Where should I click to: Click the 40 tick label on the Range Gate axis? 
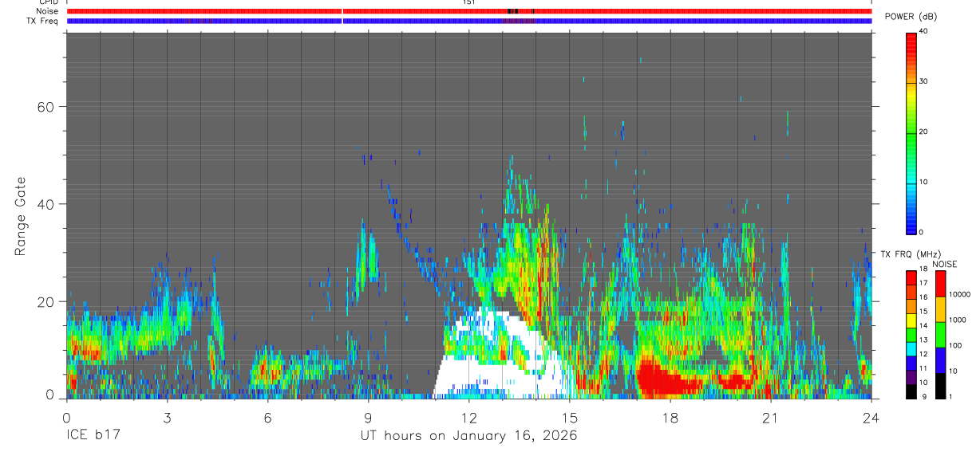point(45,204)
